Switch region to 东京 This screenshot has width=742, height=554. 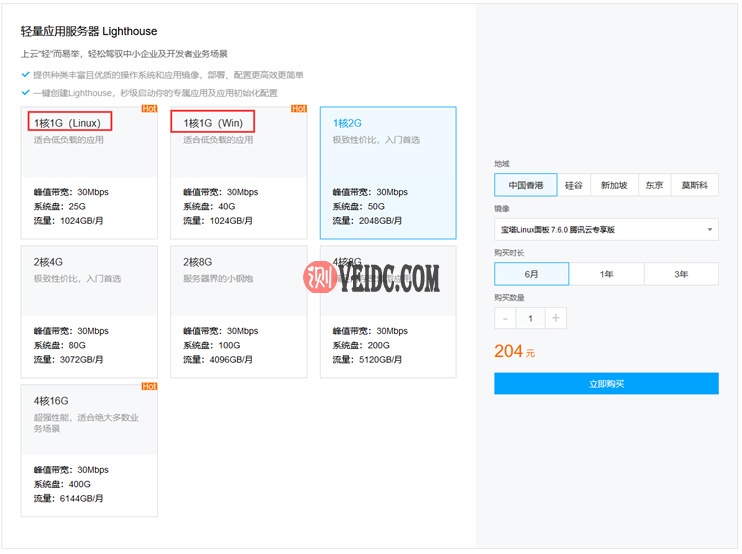point(654,185)
